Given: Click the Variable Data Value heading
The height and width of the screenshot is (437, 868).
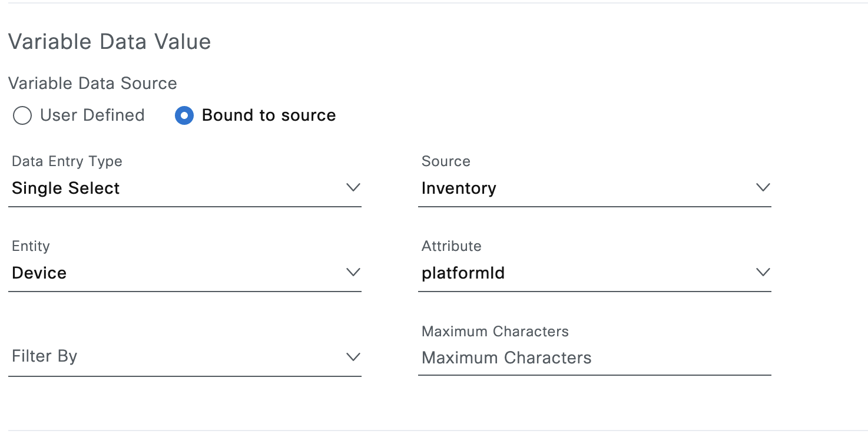Looking at the screenshot, I should [x=109, y=41].
